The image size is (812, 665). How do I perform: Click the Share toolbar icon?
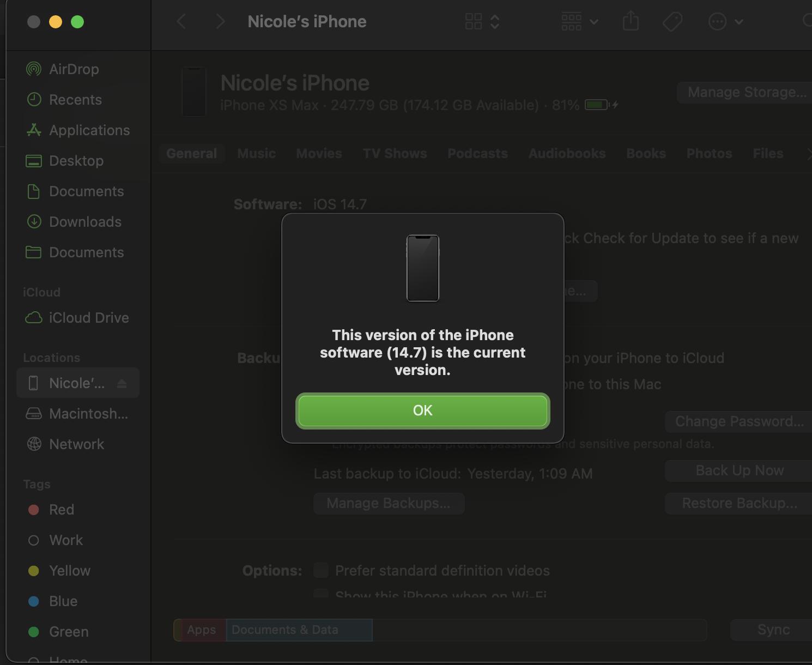coord(631,22)
